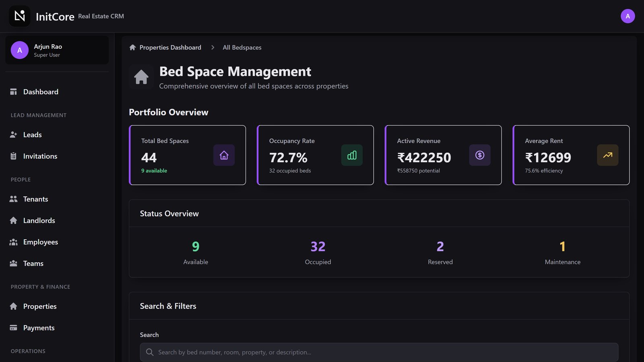This screenshot has width=644, height=362.
Task: Click Arjun Rao profile avatar in sidebar
Action: tap(20, 50)
